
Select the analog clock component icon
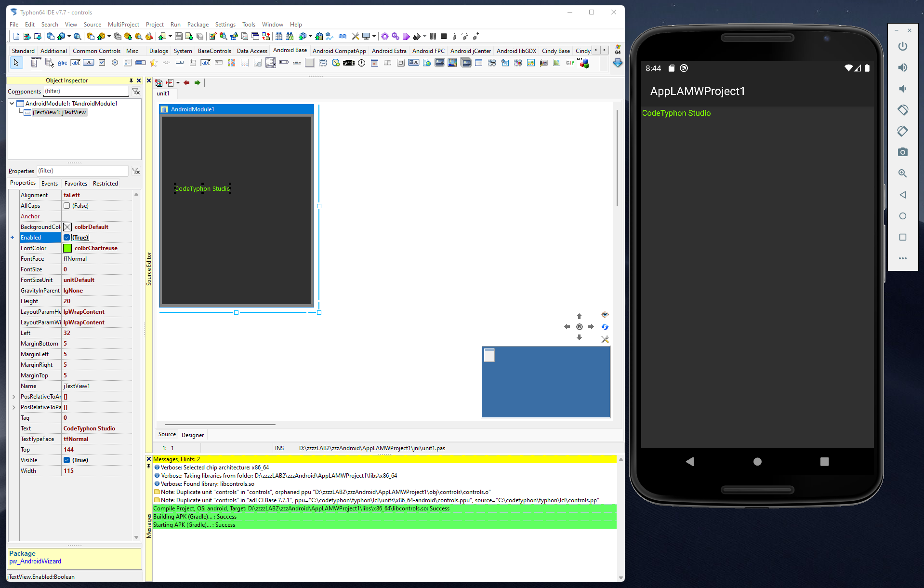[362, 63]
